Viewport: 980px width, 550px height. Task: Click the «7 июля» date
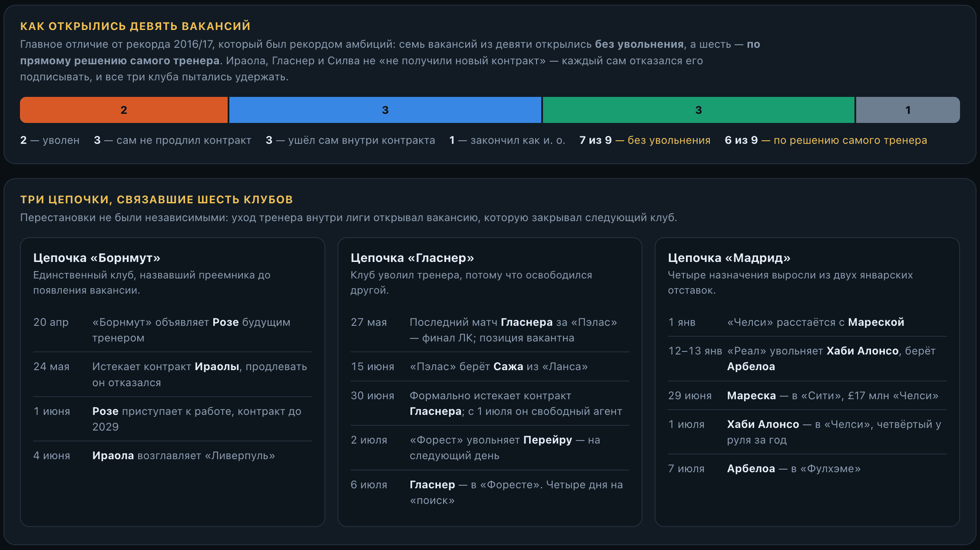686,469
